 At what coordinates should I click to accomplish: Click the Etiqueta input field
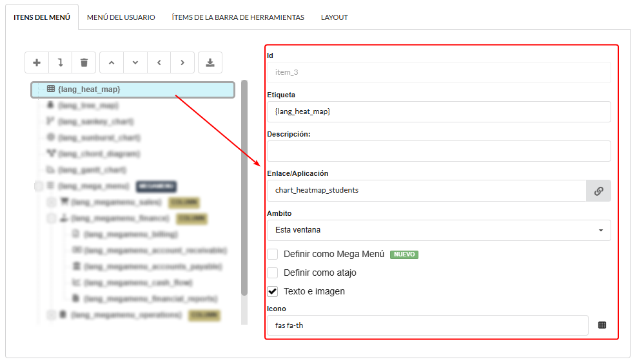(439, 111)
